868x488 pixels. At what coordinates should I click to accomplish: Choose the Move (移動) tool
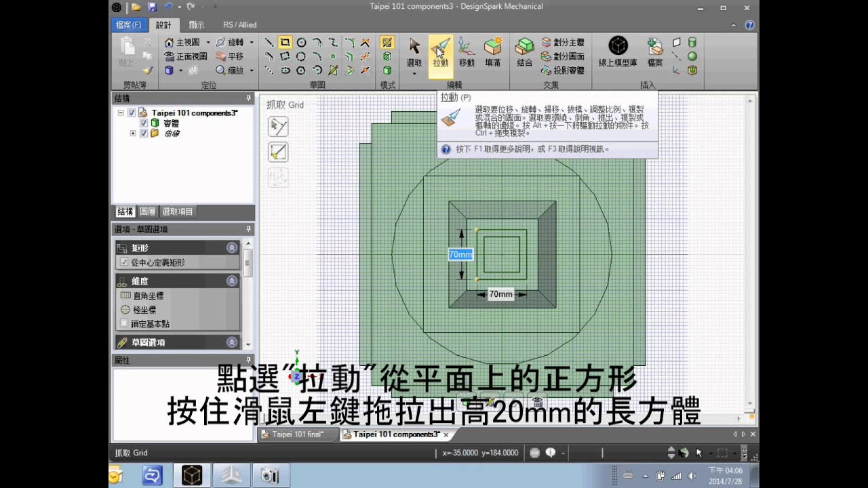(467, 53)
